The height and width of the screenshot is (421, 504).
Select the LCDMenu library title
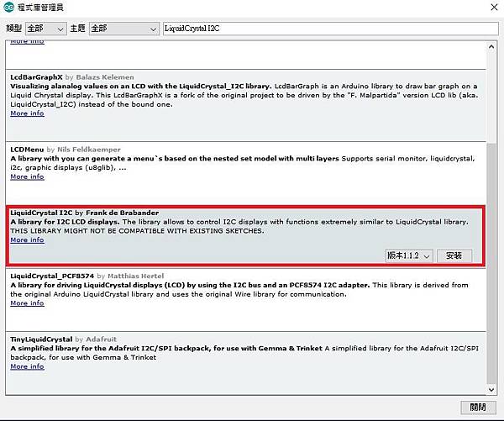pos(27,150)
